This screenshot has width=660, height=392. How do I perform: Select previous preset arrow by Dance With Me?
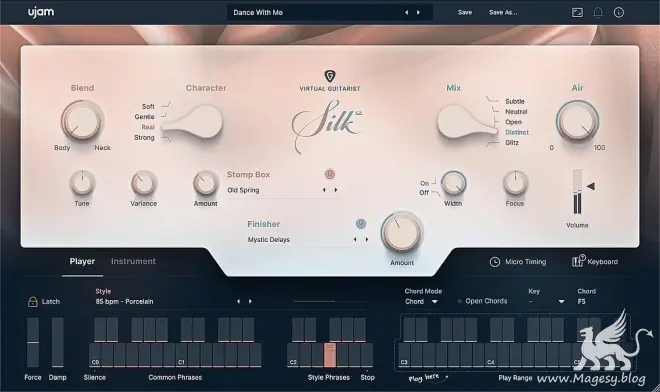point(407,13)
